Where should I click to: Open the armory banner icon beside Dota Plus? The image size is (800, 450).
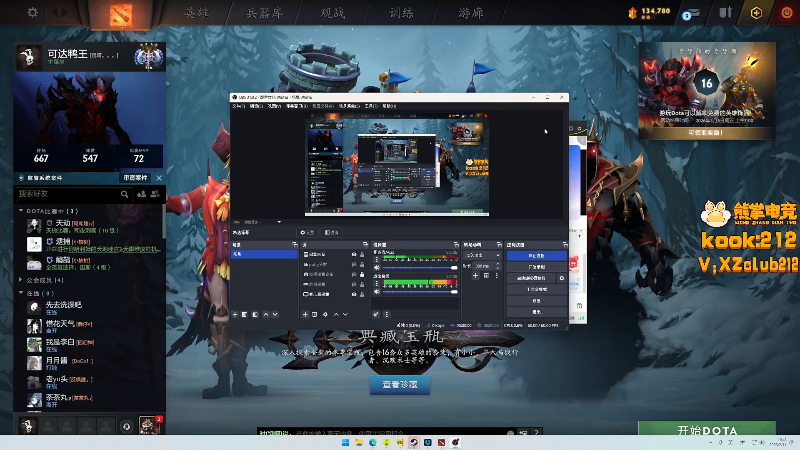pyautogui.click(x=726, y=12)
